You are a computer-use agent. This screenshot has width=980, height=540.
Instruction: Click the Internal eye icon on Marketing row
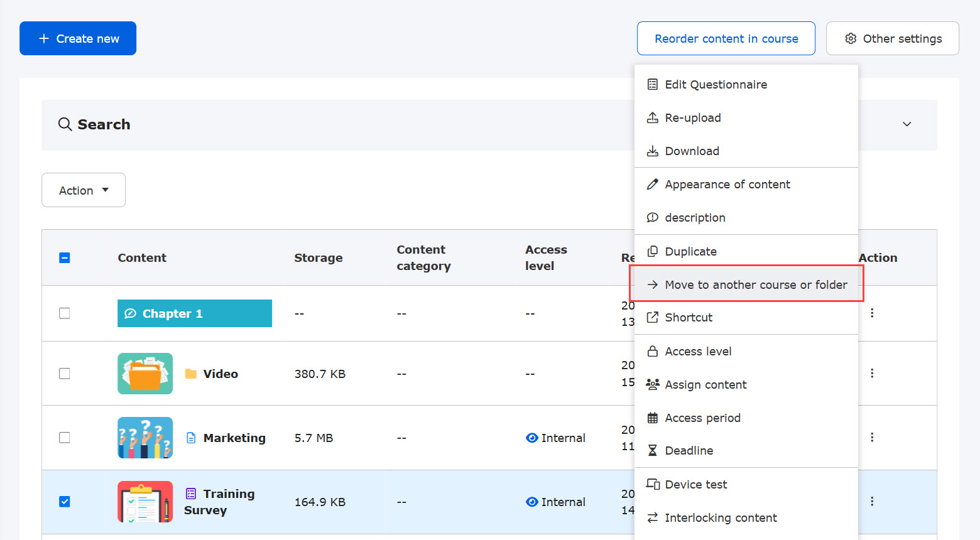532,438
